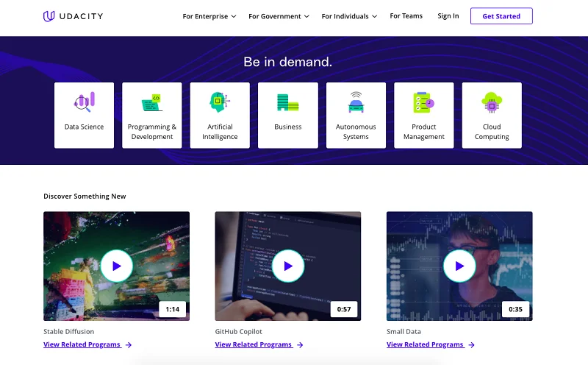The image size is (588, 365).
Task: Expand the For Government menu
Action: coord(279,16)
